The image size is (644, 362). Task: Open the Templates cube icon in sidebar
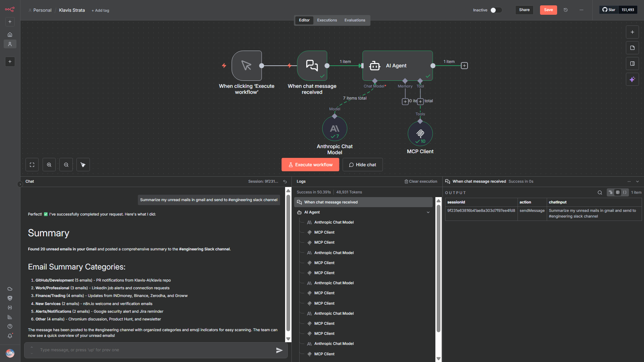tap(10, 298)
